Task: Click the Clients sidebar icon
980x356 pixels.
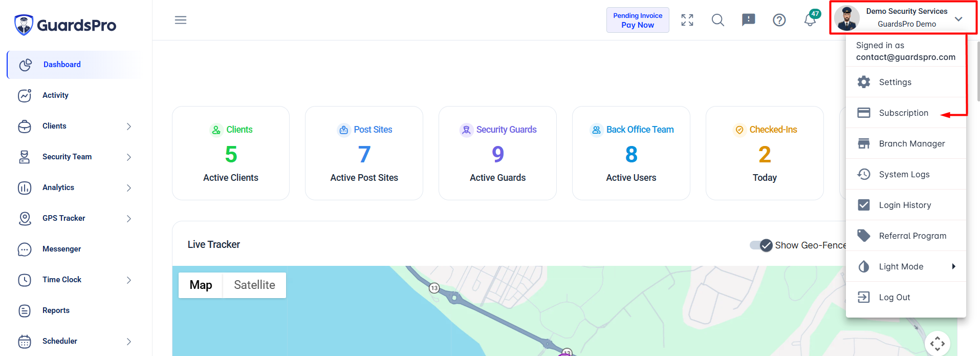Action: 25,126
